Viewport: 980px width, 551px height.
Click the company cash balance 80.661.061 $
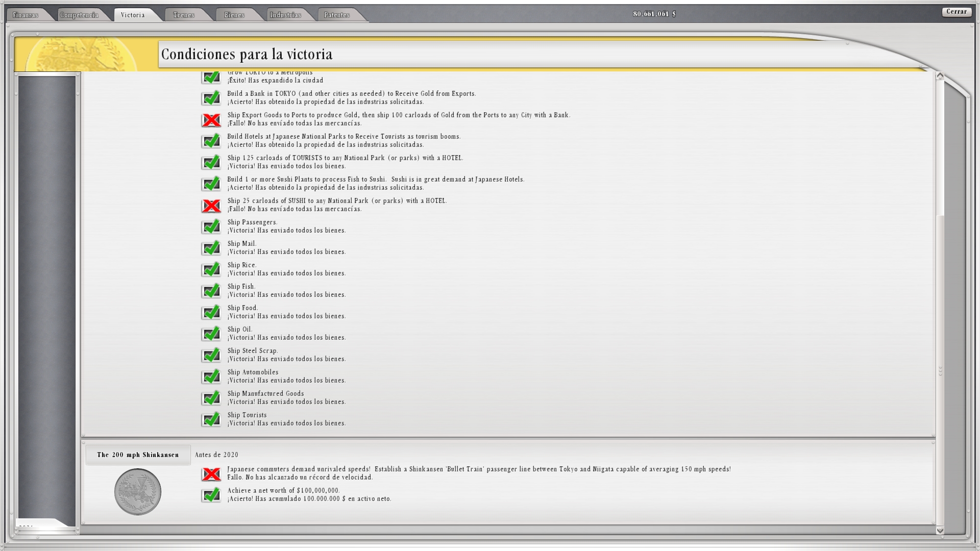(654, 14)
